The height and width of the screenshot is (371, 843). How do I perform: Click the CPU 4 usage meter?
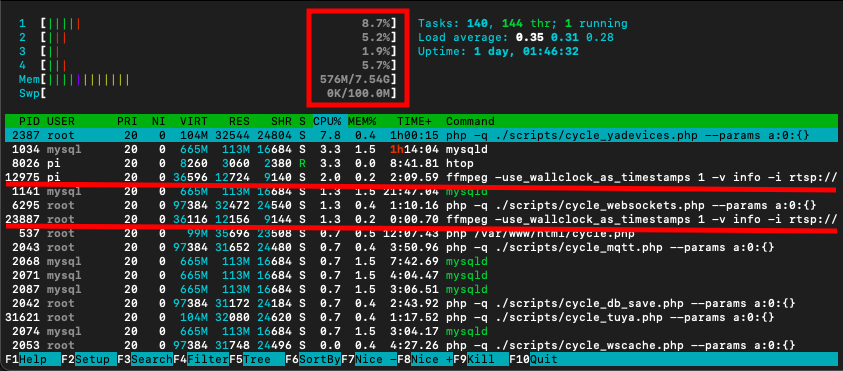point(208,66)
